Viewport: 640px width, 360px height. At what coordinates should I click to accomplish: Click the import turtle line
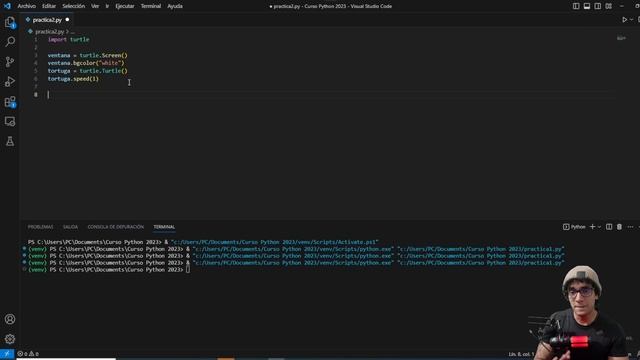coord(69,40)
